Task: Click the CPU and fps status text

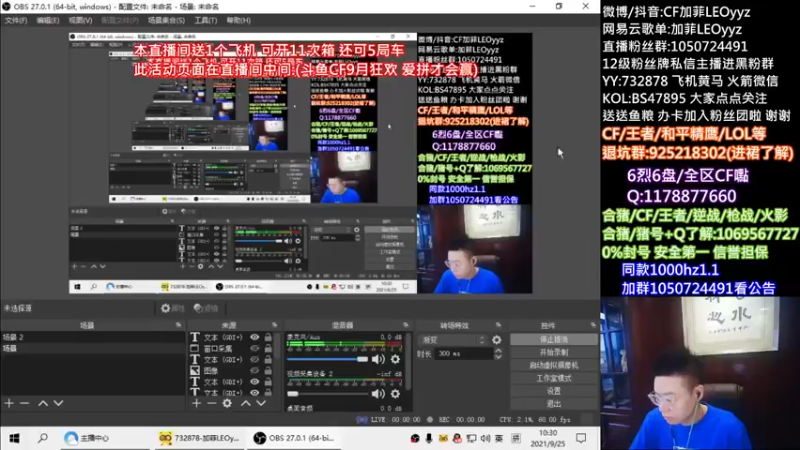Action: pyautogui.click(x=535, y=419)
